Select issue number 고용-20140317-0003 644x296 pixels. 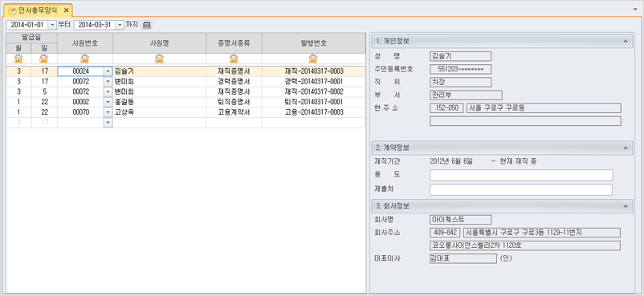[x=313, y=112]
